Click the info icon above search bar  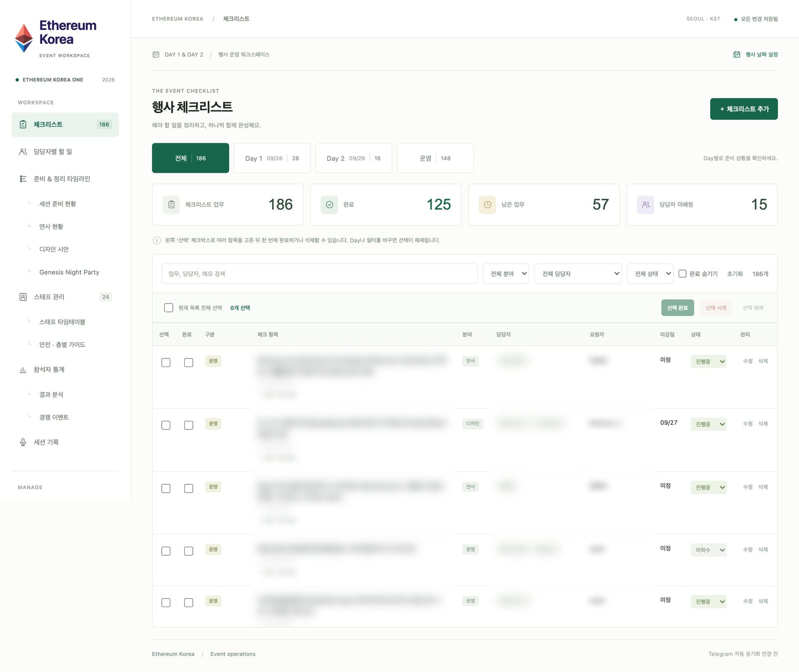[156, 241]
